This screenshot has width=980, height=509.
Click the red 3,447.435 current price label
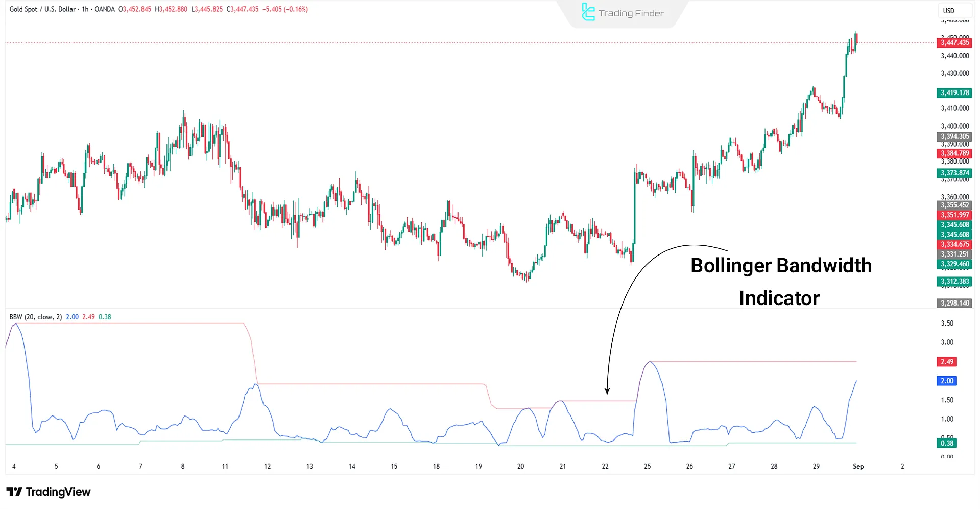pyautogui.click(x=954, y=43)
